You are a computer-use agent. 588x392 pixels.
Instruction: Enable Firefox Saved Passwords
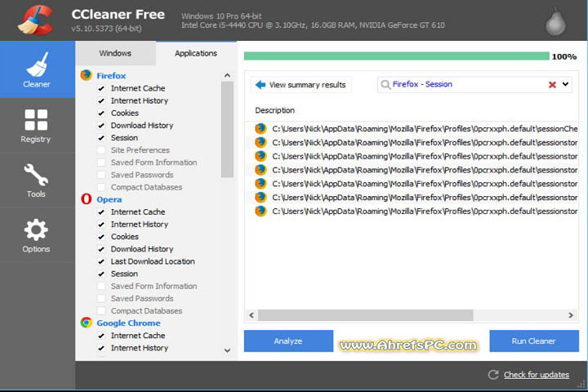101,176
